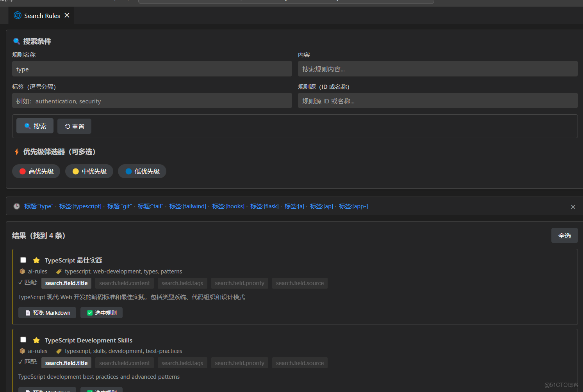
Task: Apply history search 标题:"type"
Action: (x=39, y=206)
